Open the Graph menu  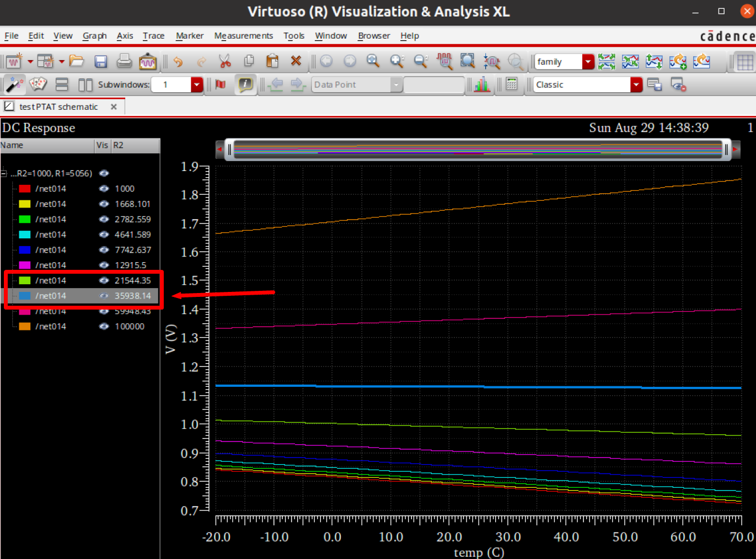[x=94, y=36]
